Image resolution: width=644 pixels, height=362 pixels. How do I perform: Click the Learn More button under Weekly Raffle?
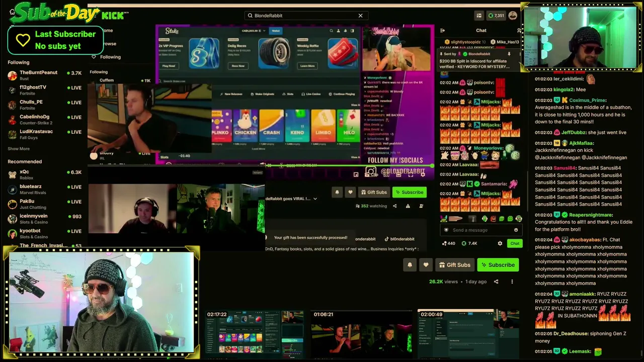click(x=307, y=66)
